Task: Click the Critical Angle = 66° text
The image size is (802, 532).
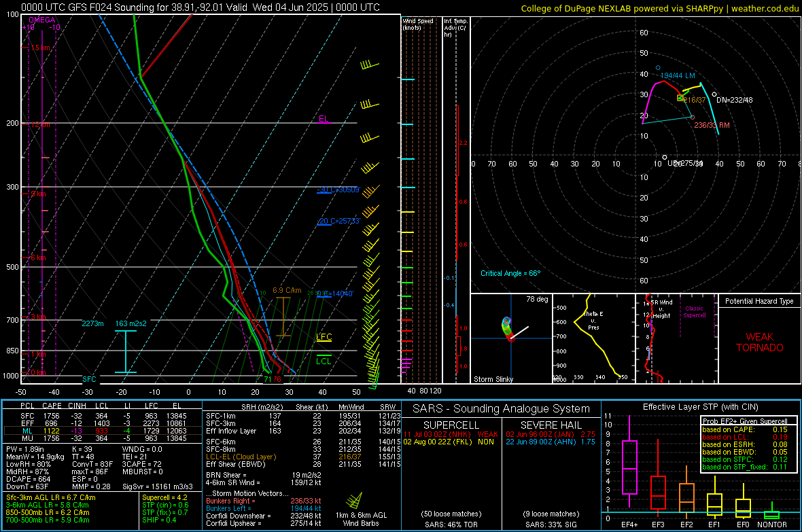Action: [510, 273]
